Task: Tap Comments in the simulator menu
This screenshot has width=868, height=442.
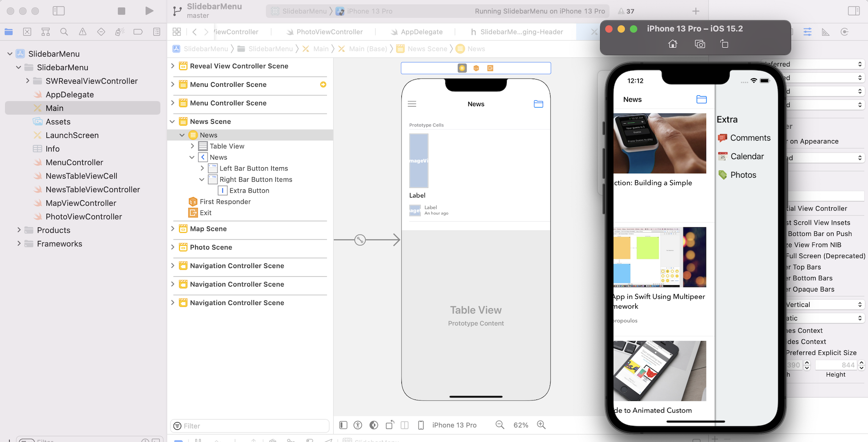Action: (750, 138)
